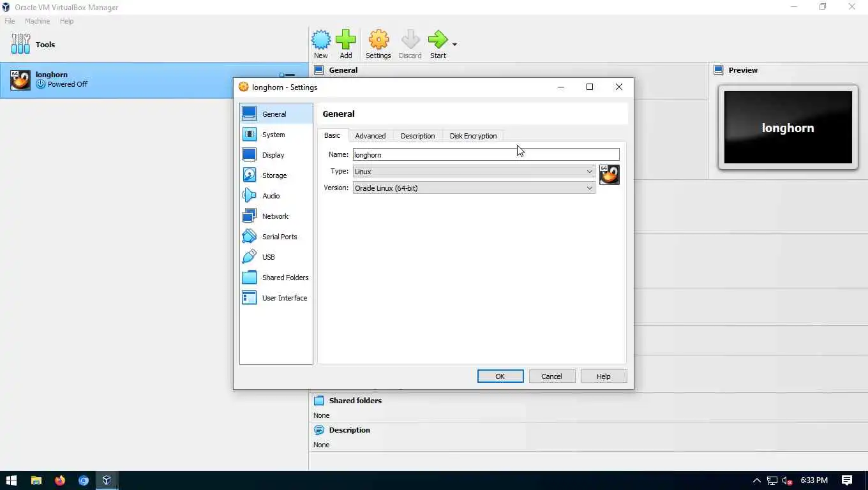Switch to the Description tab
The width and height of the screenshot is (868, 490).
click(x=417, y=136)
